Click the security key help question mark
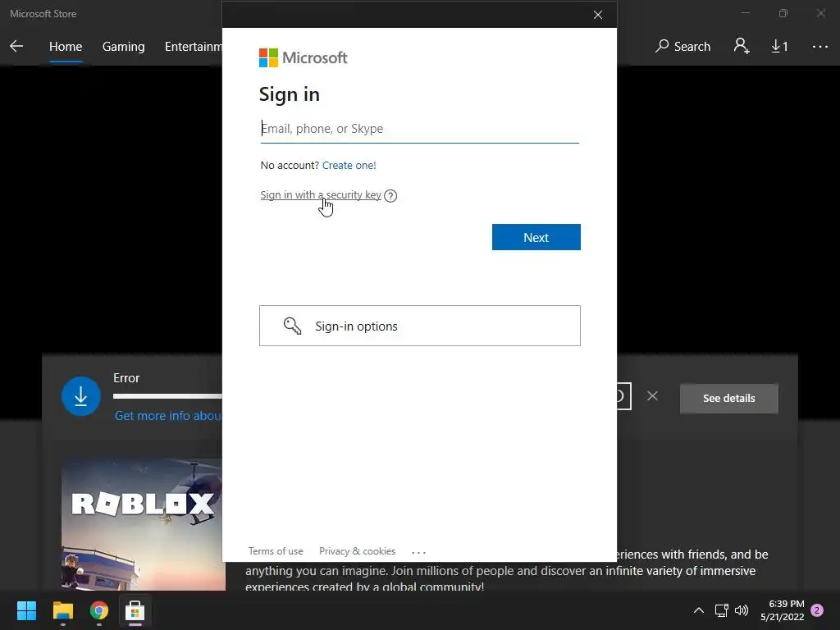 click(390, 195)
